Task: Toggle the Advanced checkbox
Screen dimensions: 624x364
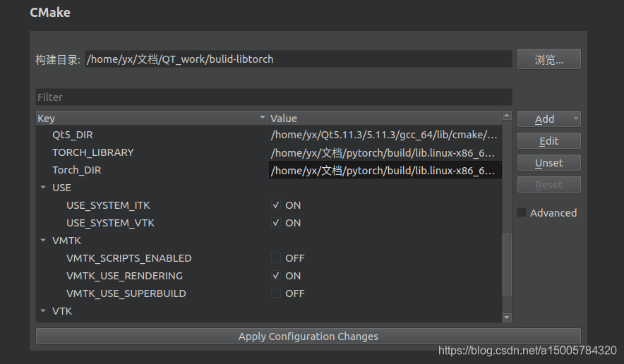Action: (522, 212)
